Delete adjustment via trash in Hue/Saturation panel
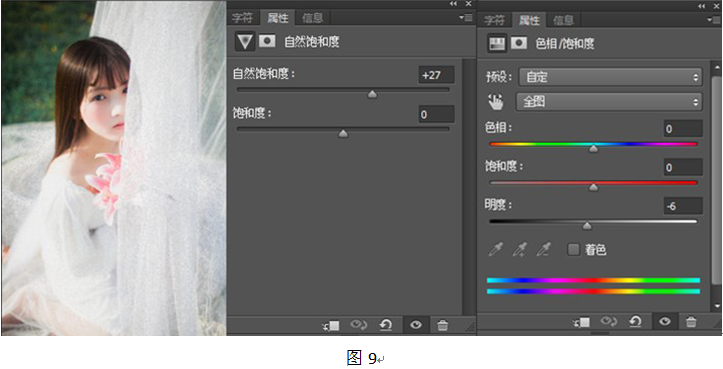 click(691, 322)
